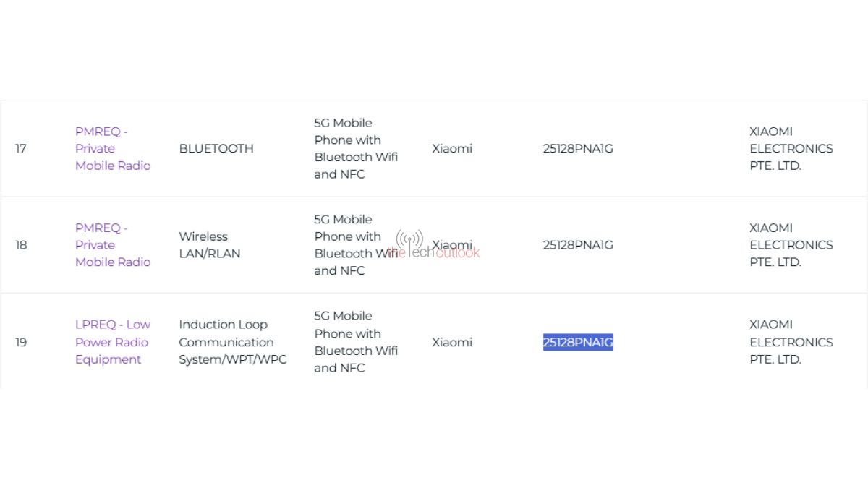Select the Xiaomi brand name in row 17
Viewport: 868px width, 488px height.
coord(451,148)
